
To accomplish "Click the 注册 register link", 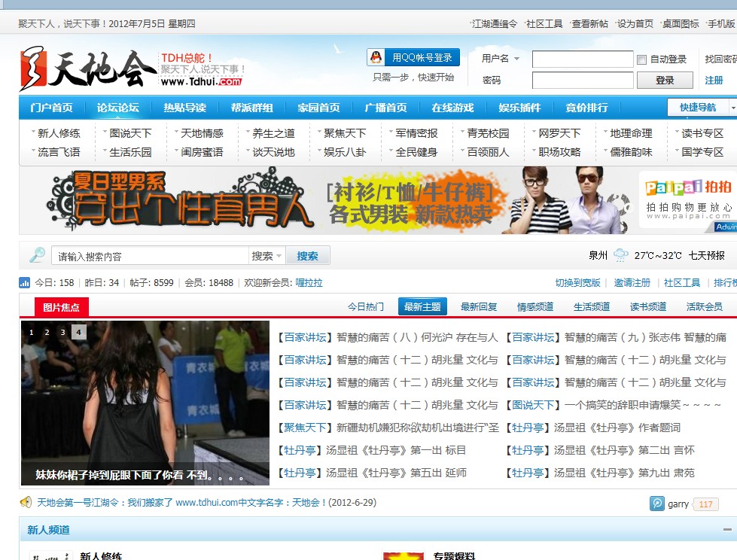I will coord(714,81).
